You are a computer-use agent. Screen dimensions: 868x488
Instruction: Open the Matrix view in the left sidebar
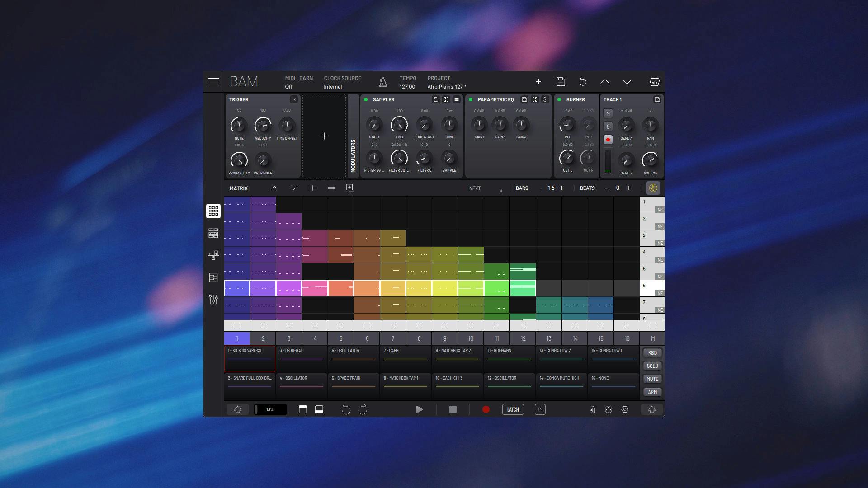[213, 211]
